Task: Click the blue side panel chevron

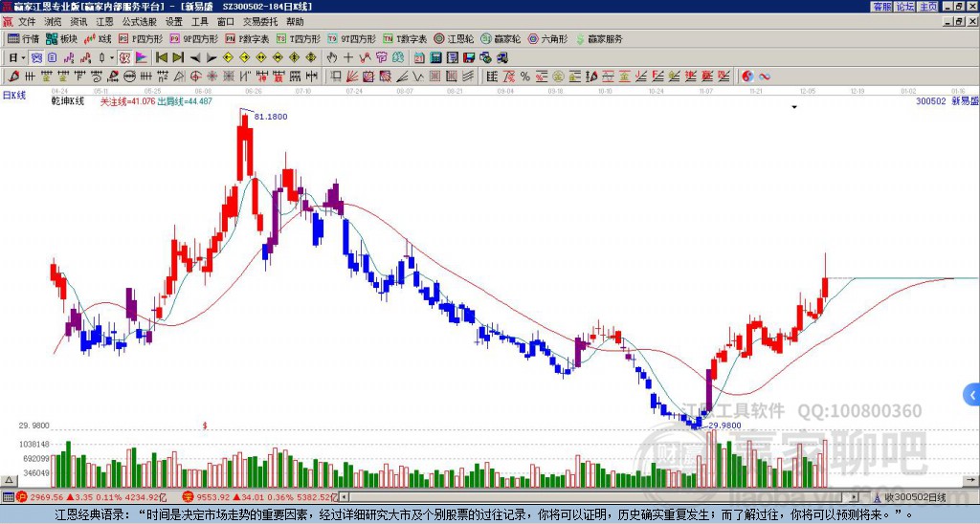Action: click(x=972, y=395)
